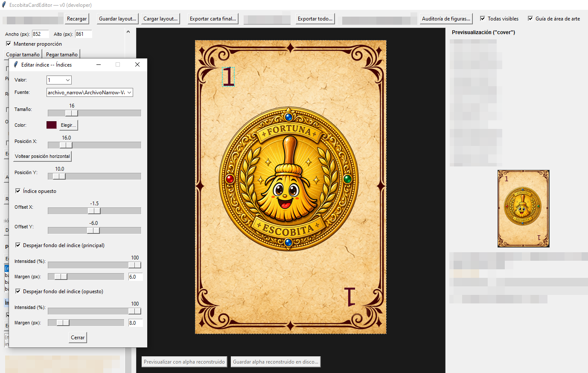Click the Alto (px) input field
This screenshot has height=373, width=588.
tap(83, 34)
